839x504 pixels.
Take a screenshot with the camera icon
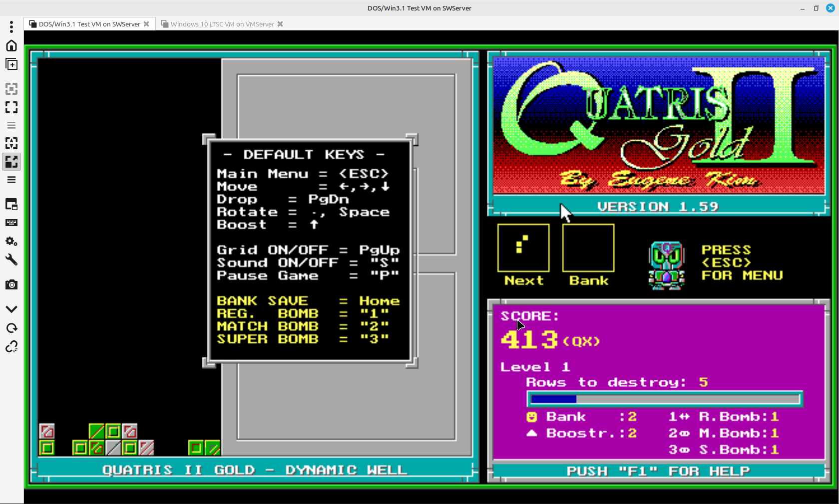11,284
